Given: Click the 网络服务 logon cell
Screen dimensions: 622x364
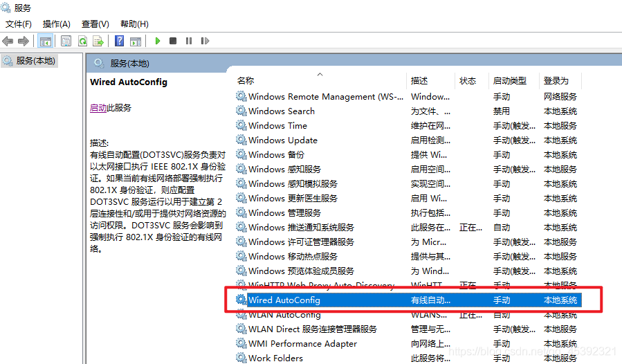Looking at the screenshot, I should tap(560, 96).
